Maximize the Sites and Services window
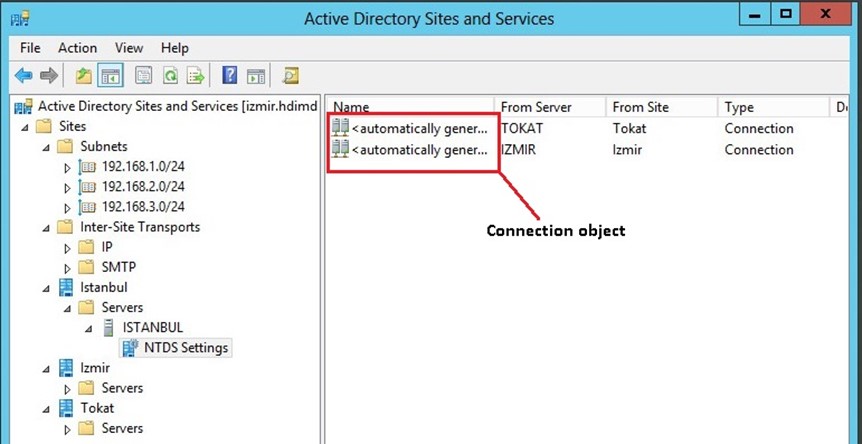Screen dimensions: 862x444 785,15
